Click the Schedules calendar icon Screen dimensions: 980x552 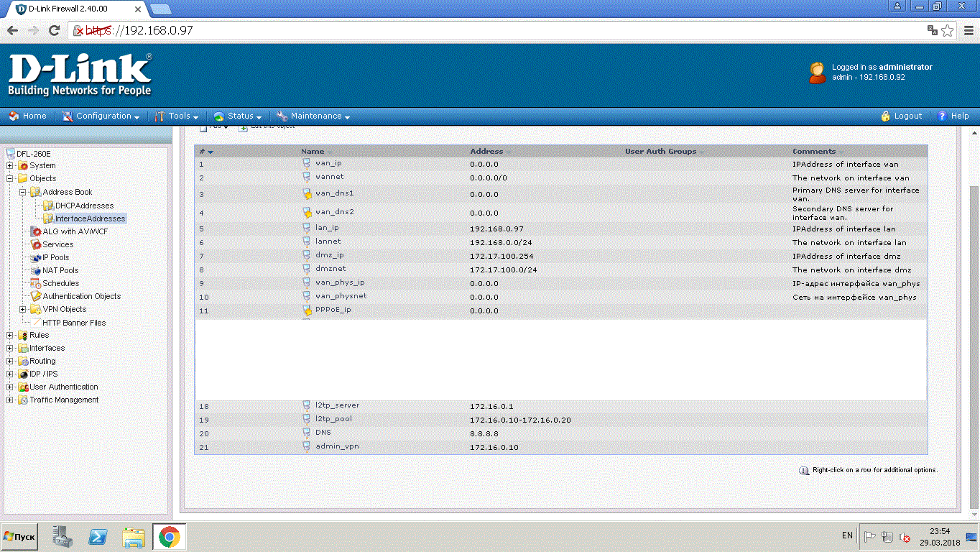coord(36,283)
